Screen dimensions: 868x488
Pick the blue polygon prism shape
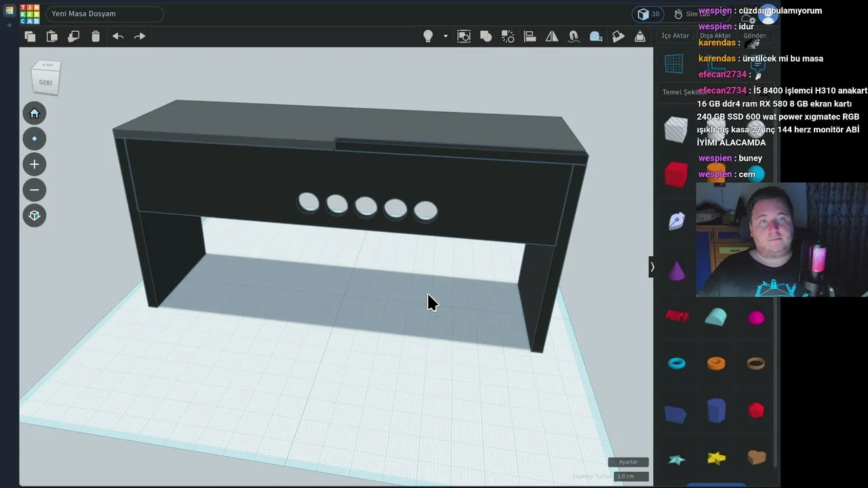tap(716, 411)
